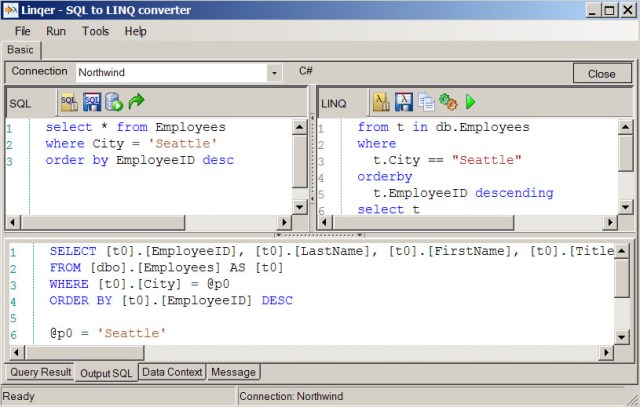The height and width of the screenshot is (407, 640).
Task: Open the Tools menu
Action: coord(96,31)
